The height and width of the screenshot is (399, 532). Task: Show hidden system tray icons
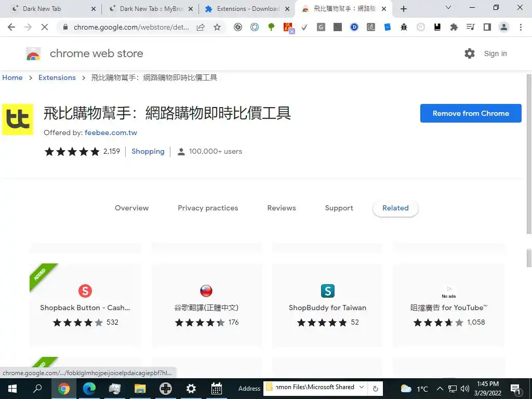click(440, 389)
